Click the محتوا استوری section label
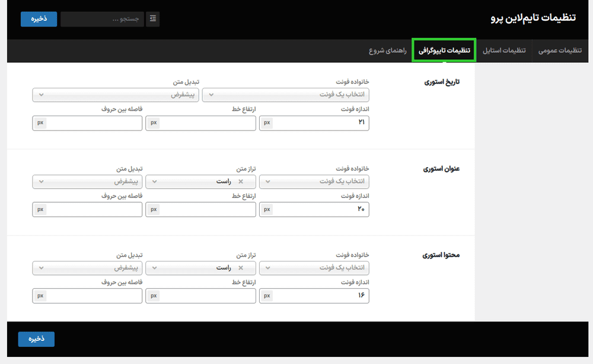The image size is (593, 364). [x=441, y=255]
